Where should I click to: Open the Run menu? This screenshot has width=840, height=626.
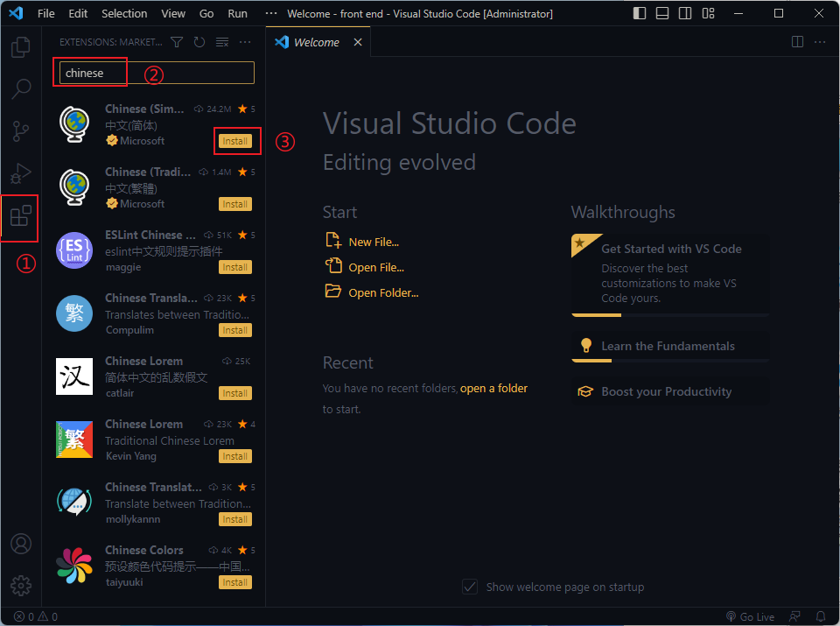coord(237,14)
